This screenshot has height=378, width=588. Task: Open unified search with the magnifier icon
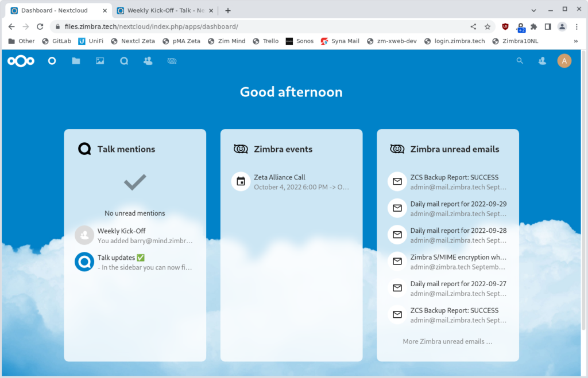tap(520, 61)
